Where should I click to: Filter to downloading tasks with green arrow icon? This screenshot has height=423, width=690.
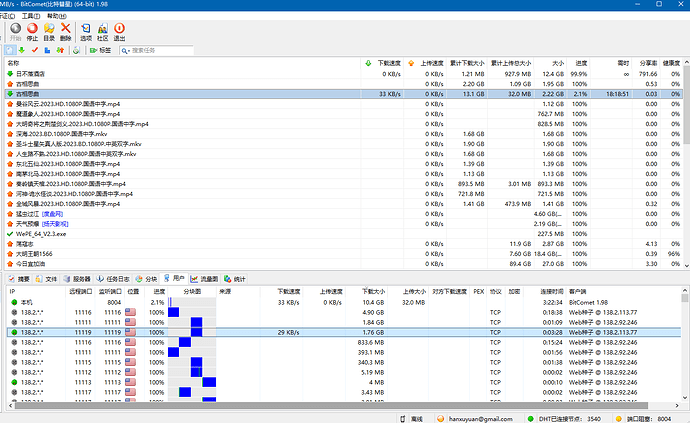(22, 50)
